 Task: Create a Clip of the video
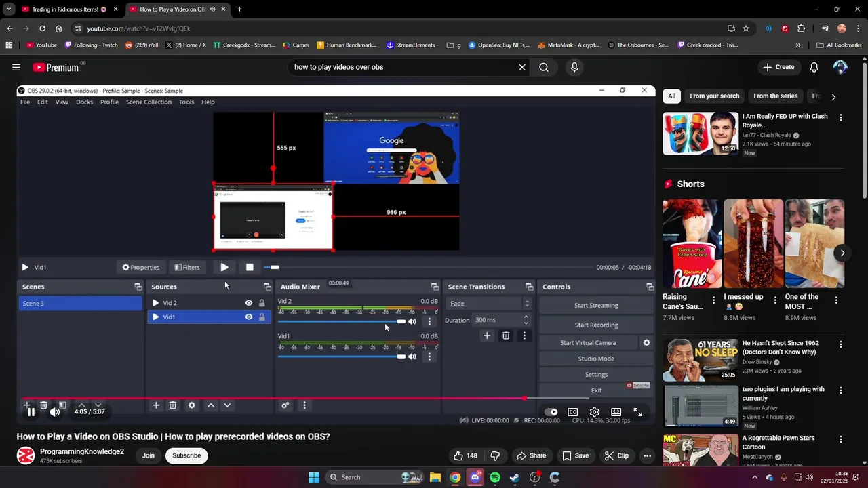[616, 455]
